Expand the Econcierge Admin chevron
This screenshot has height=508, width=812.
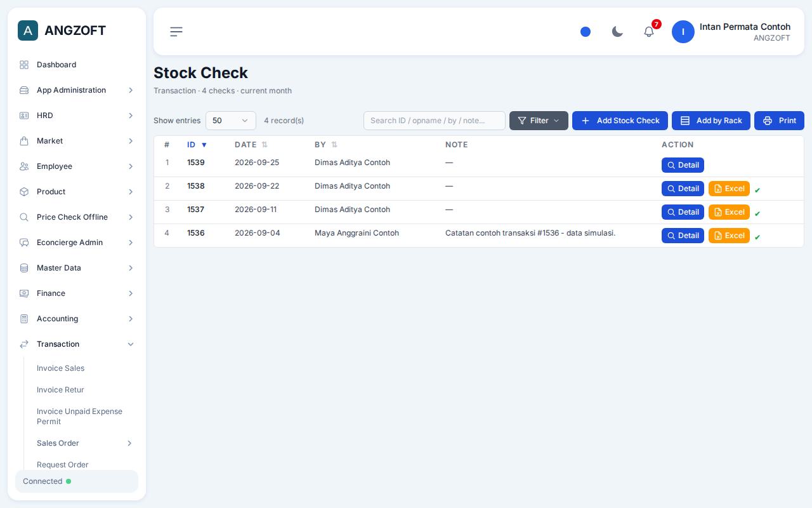coord(131,243)
